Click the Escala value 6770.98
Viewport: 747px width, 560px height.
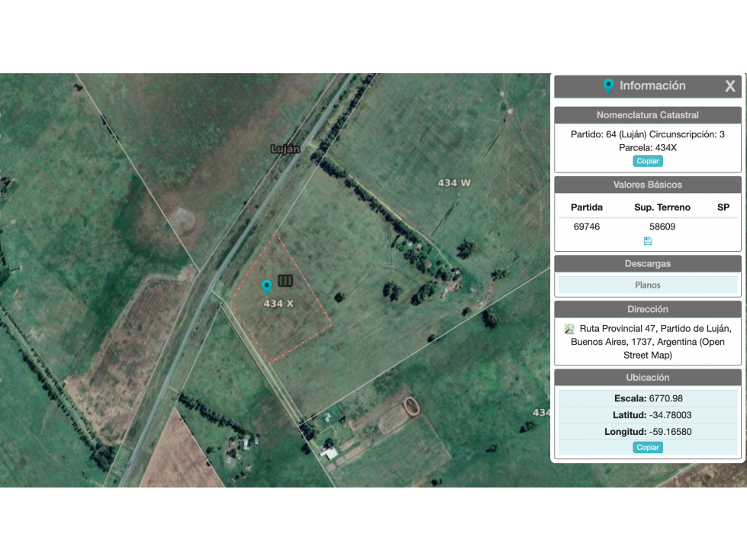point(665,398)
